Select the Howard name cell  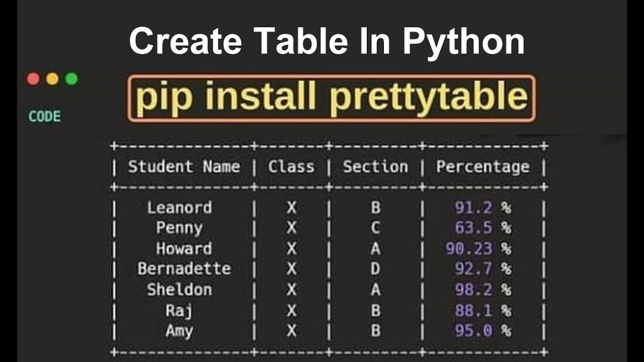pyautogui.click(x=184, y=249)
